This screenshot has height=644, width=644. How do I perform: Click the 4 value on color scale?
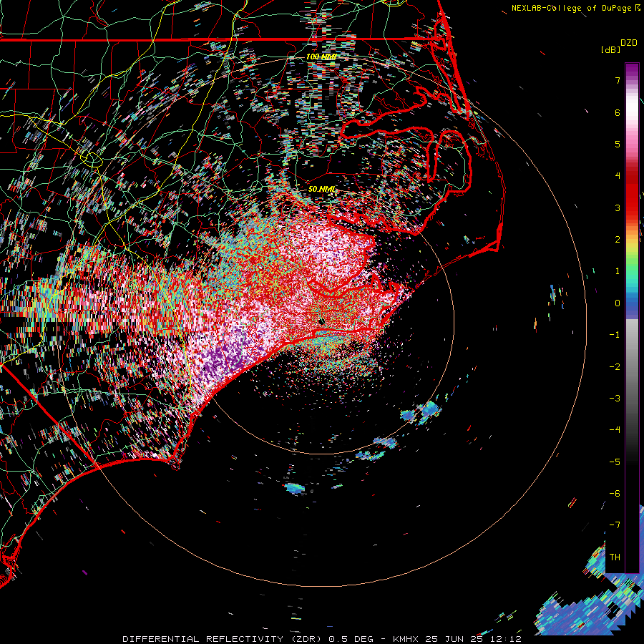[618, 176]
